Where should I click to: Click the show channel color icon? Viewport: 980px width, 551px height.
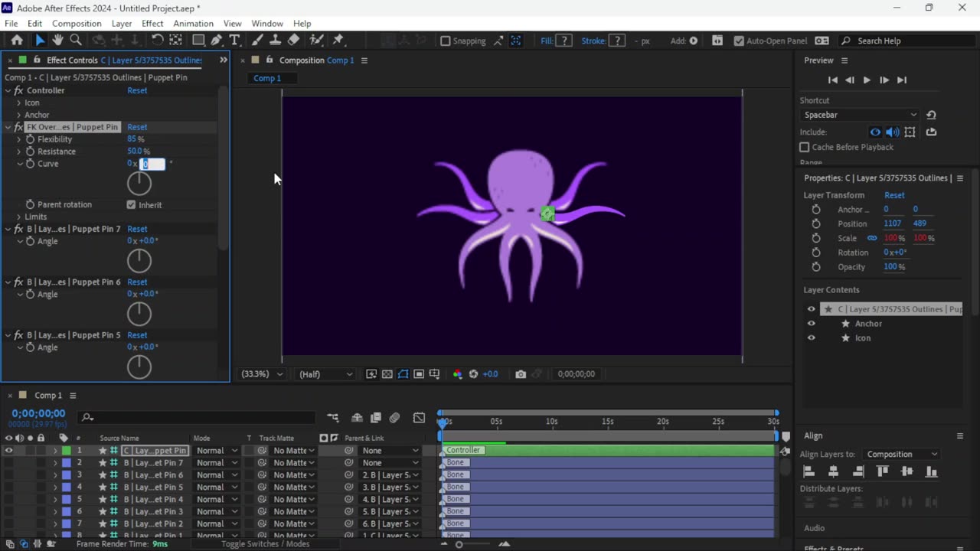(x=457, y=374)
